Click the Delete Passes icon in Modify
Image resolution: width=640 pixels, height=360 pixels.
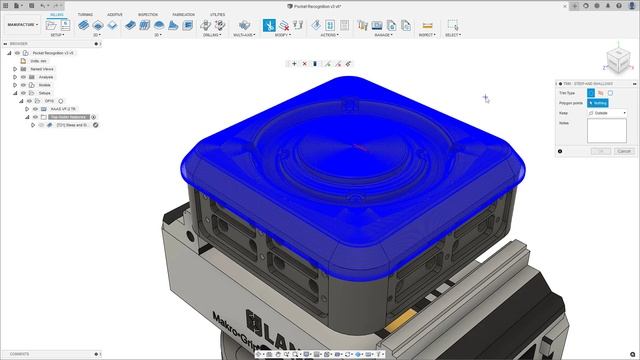[x=284, y=25]
